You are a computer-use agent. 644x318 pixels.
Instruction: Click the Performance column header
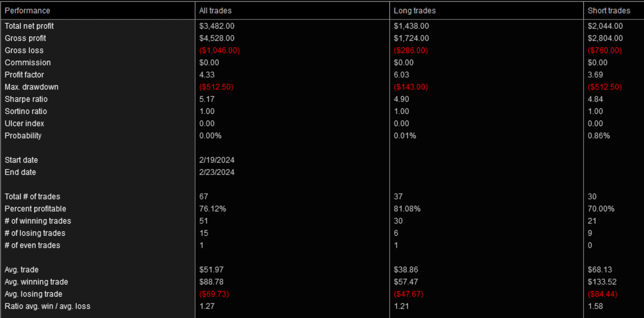tap(27, 11)
